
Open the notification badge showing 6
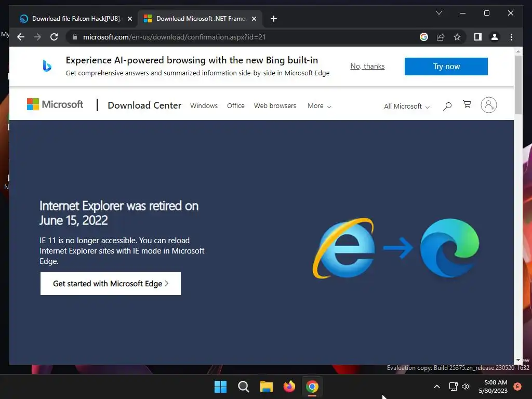point(517,387)
